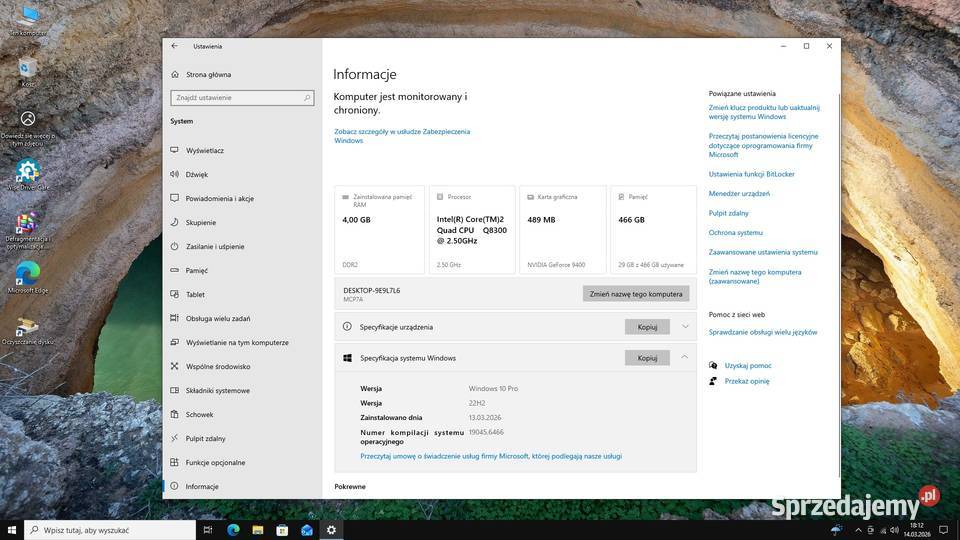This screenshot has width=960, height=540.
Task: Open Funkcje opcjonalne settings
Action: point(215,462)
